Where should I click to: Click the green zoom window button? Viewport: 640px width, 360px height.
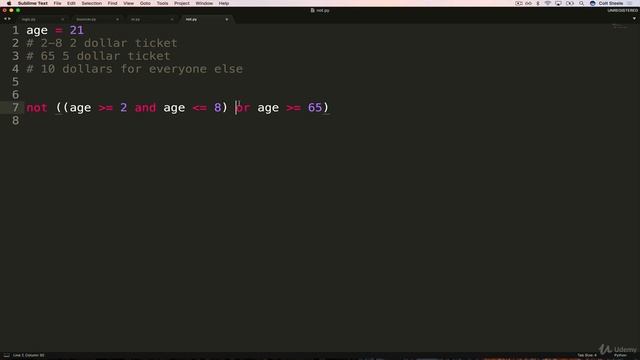(18, 10)
